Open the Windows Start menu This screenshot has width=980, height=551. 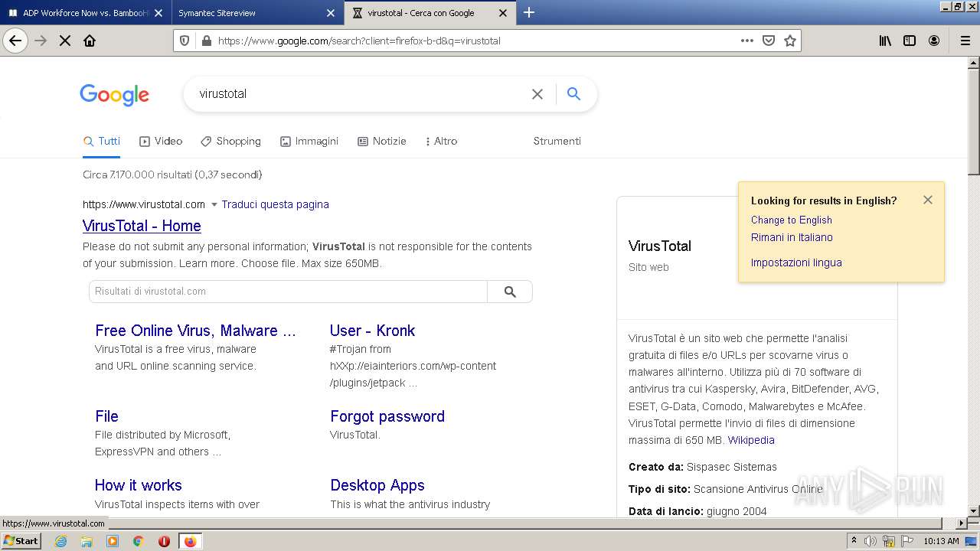point(21,541)
